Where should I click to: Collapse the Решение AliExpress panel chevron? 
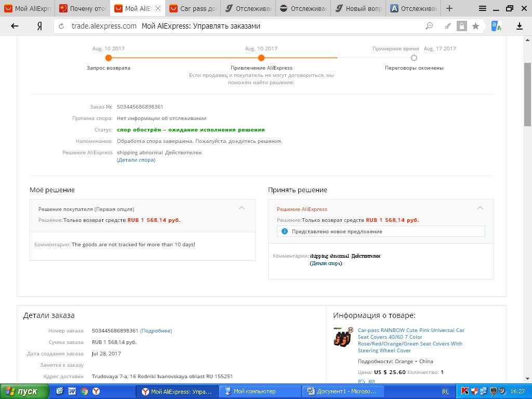[x=480, y=208]
